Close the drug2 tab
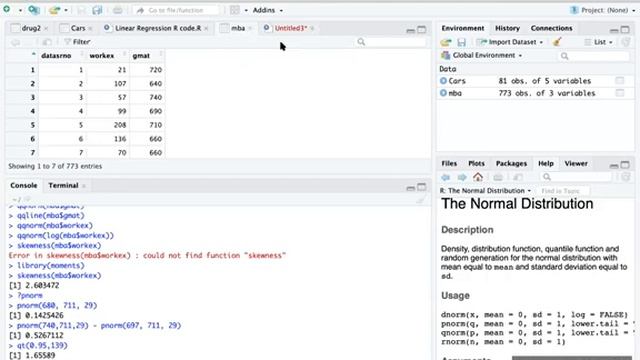640x360 pixels. point(46,28)
